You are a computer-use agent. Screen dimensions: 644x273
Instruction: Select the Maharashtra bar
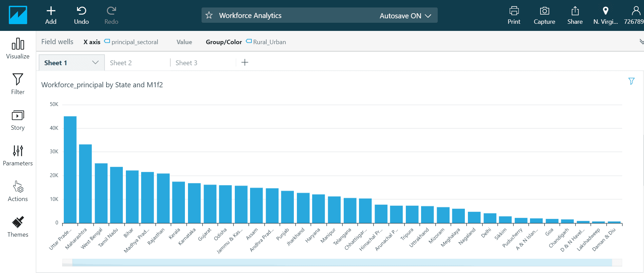(x=86, y=184)
